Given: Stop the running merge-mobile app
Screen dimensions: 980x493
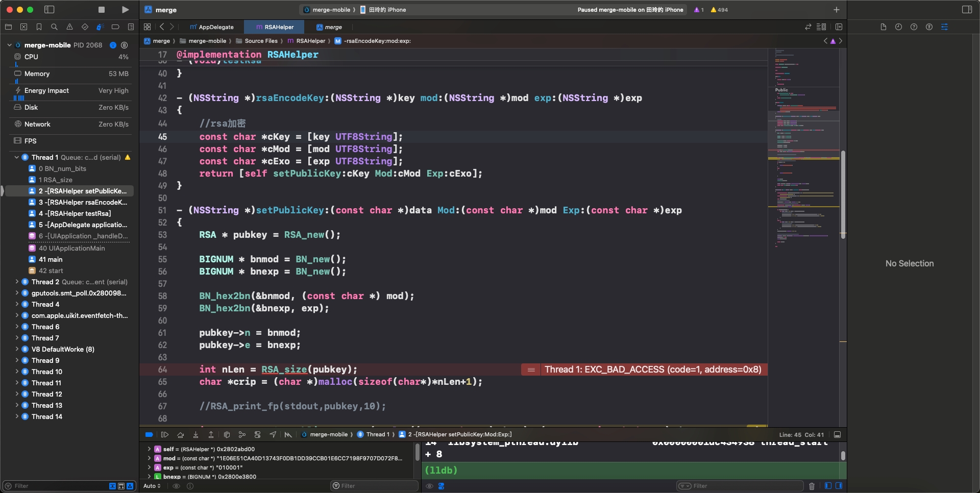Looking at the screenshot, I should [x=102, y=10].
